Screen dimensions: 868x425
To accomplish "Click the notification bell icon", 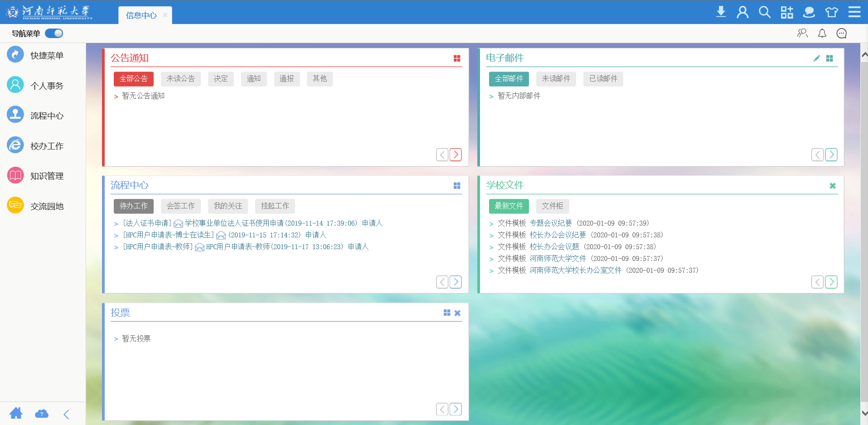I will (x=822, y=34).
